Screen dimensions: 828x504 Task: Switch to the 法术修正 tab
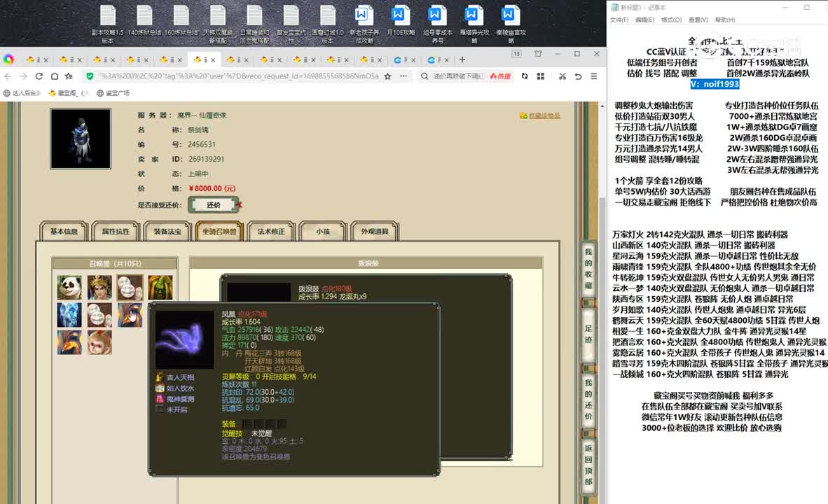coord(271,232)
